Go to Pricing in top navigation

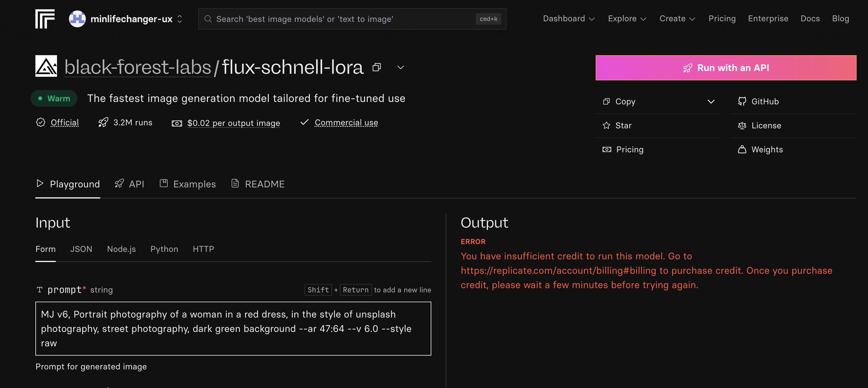tap(722, 19)
